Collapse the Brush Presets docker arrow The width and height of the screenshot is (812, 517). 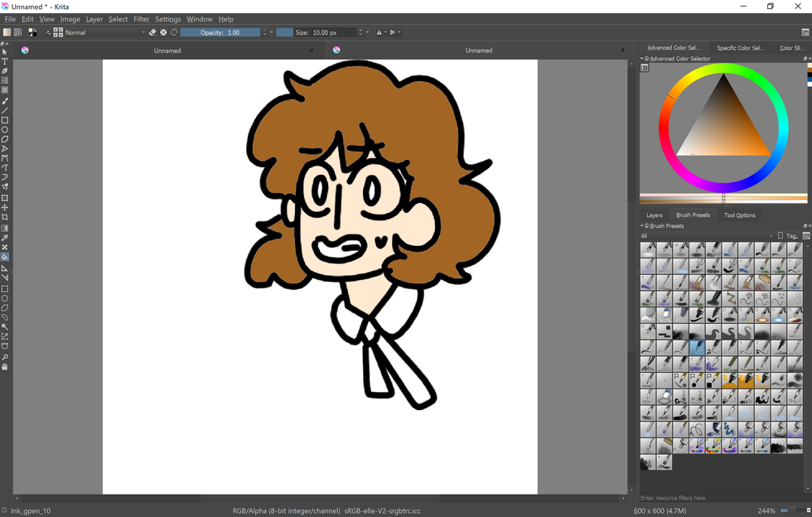641,225
